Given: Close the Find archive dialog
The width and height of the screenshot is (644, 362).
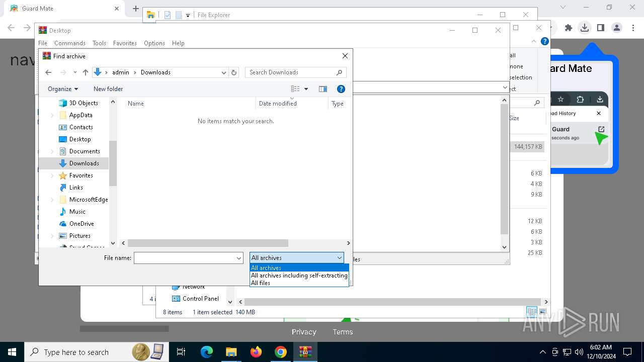Looking at the screenshot, I should tap(345, 56).
